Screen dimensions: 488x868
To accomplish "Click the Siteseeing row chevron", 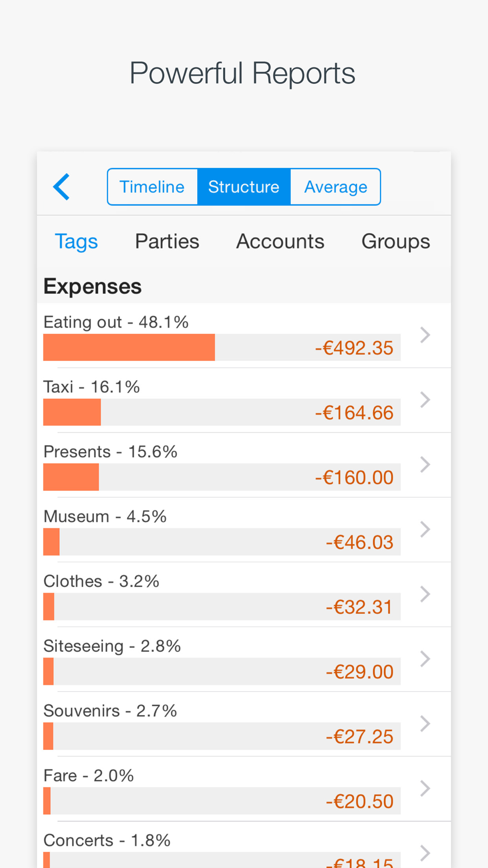I will point(425,659).
